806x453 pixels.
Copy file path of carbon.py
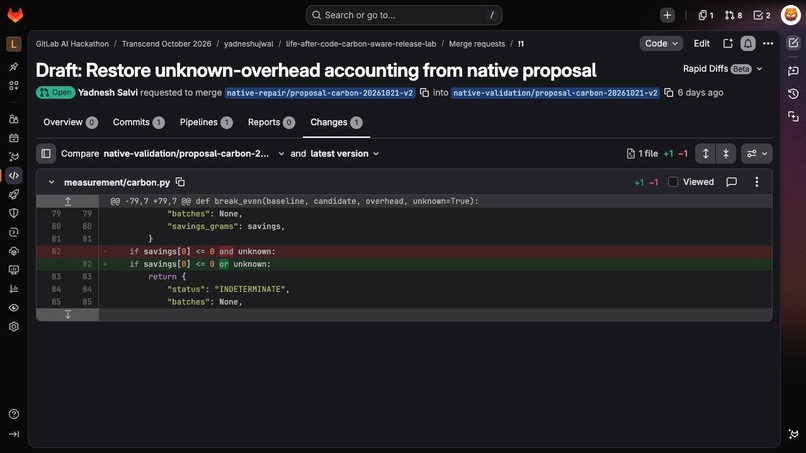coord(180,182)
